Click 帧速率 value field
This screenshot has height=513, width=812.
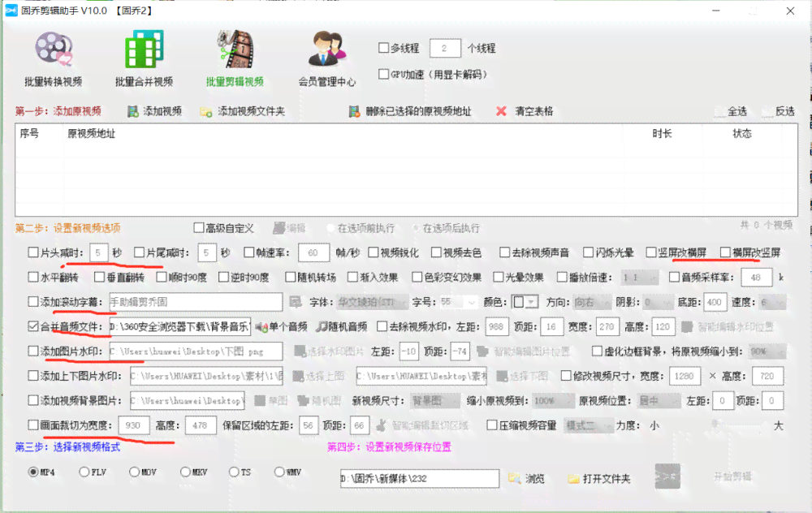tap(313, 252)
